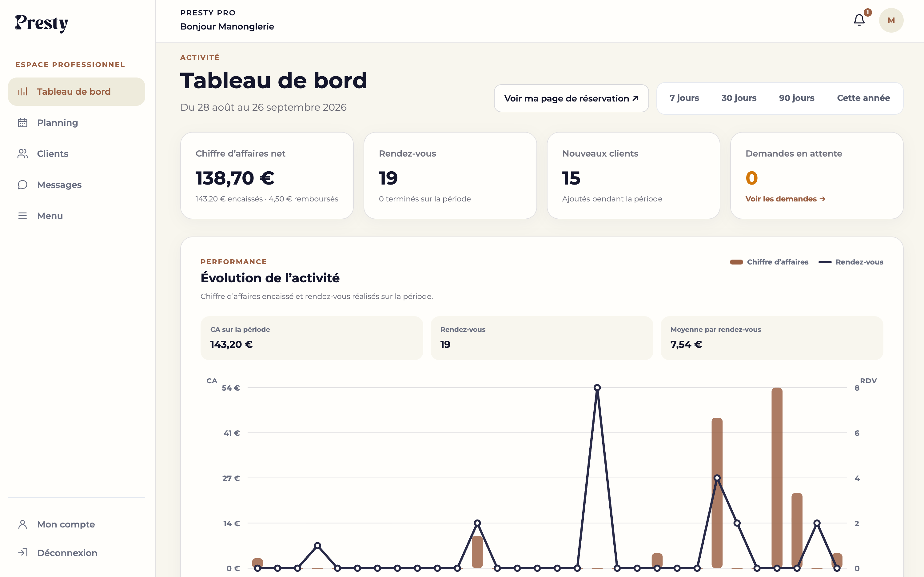Open Tableau de bord in sidebar

tap(76, 92)
